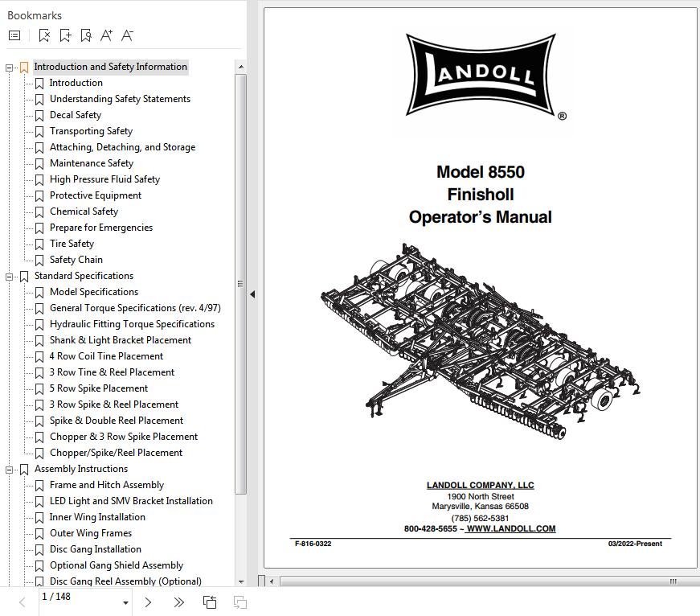Jump to Chopper & 3 Row Spike Placement
The image size is (700, 616).
123,437
